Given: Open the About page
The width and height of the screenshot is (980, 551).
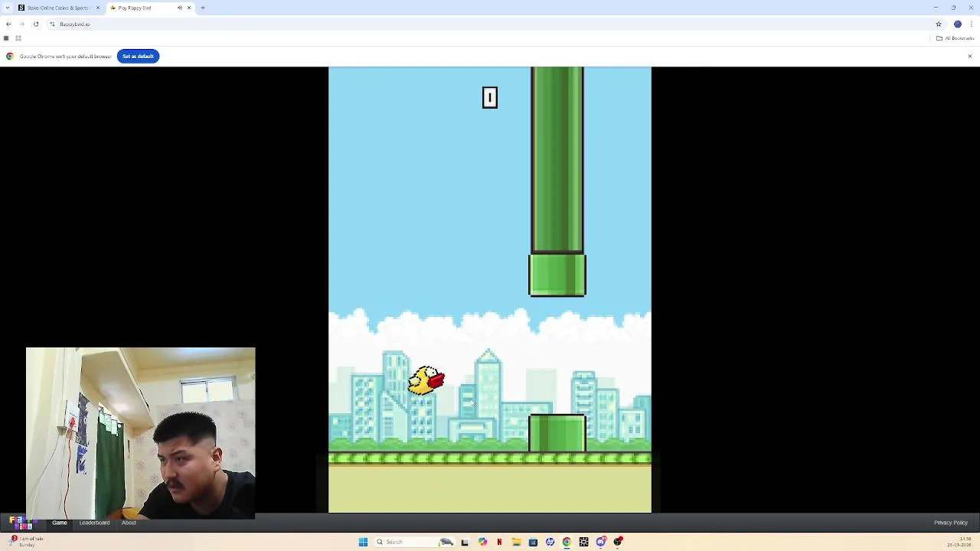Looking at the screenshot, I should tap(129, 523).
